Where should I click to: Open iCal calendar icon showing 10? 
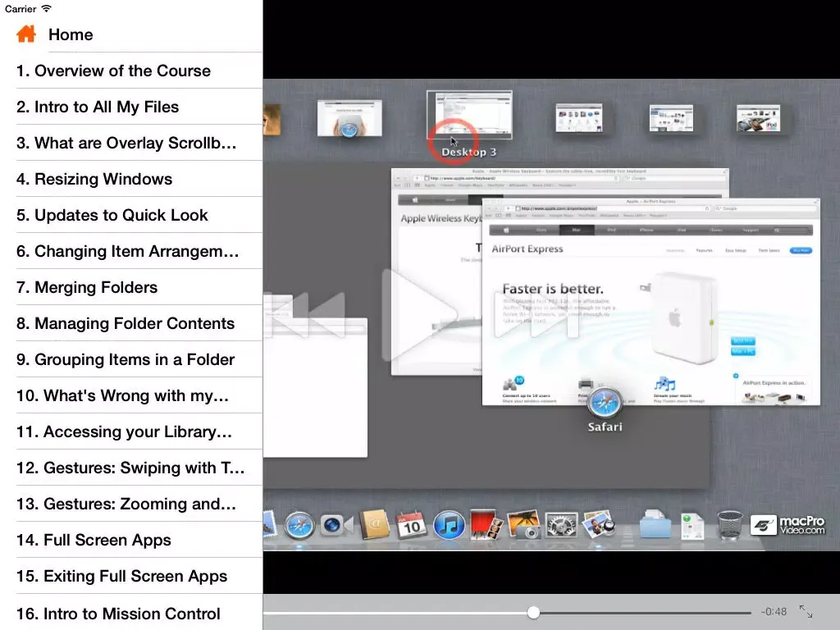point(411,524)
